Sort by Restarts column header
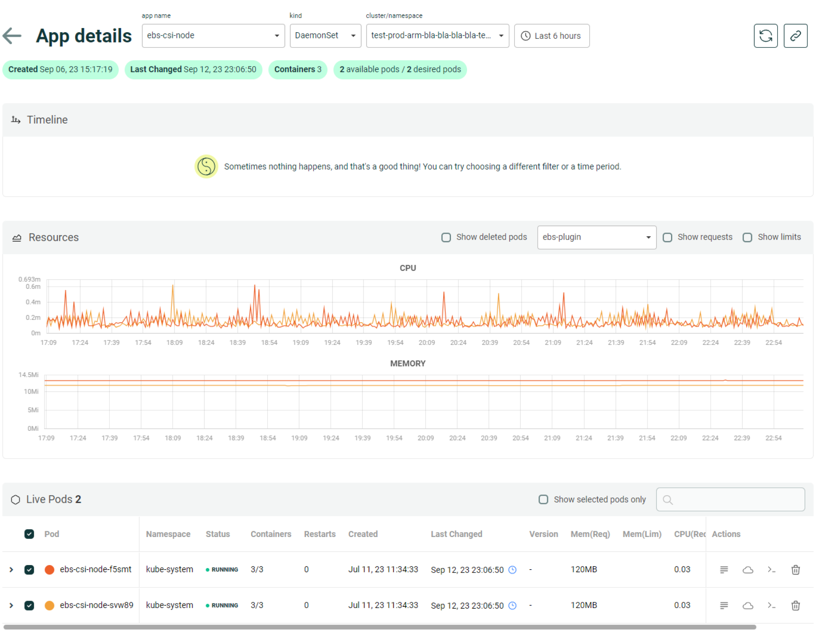 click(319, 534)
